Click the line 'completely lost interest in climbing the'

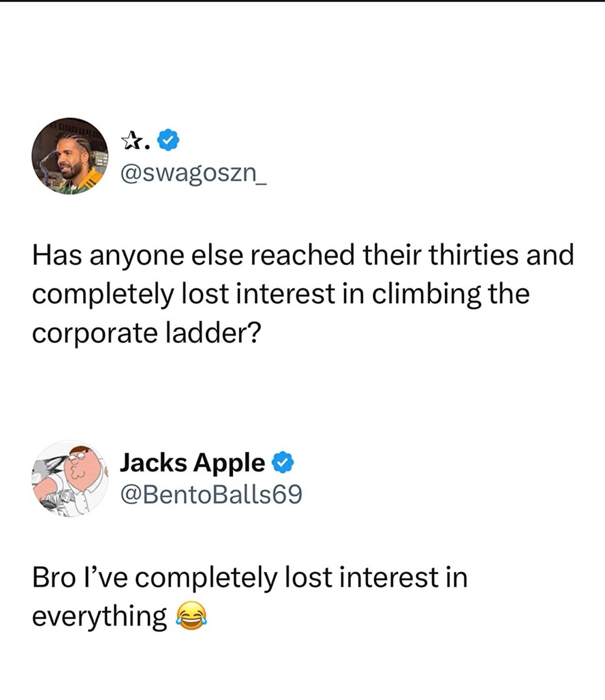[x=281, y=294]
